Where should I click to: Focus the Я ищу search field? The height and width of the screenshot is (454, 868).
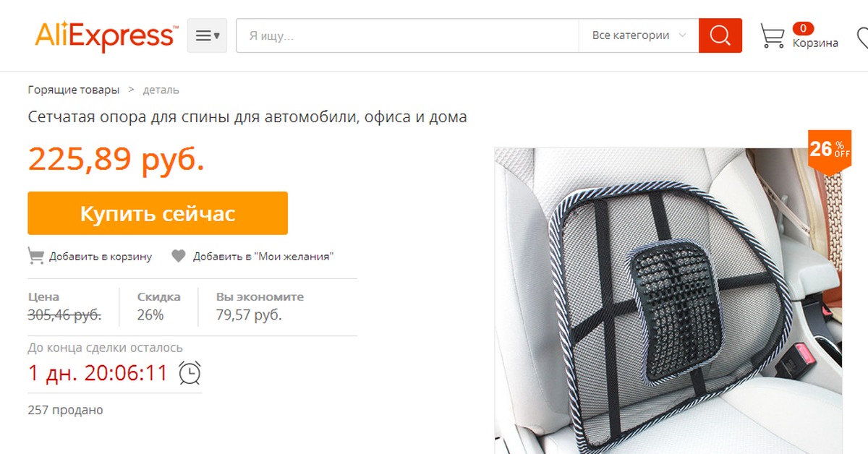tap(407, 35)
